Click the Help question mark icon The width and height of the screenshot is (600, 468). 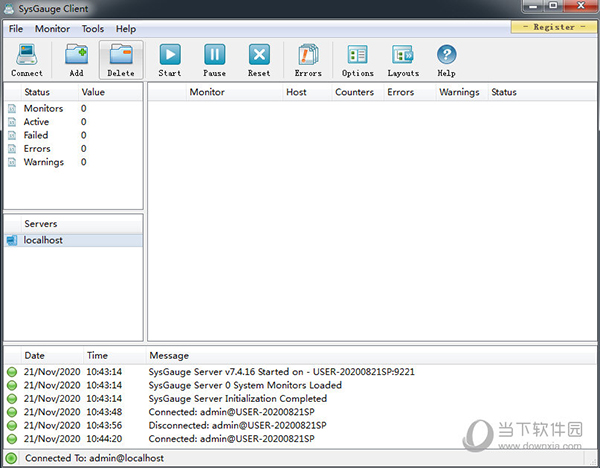447,55
